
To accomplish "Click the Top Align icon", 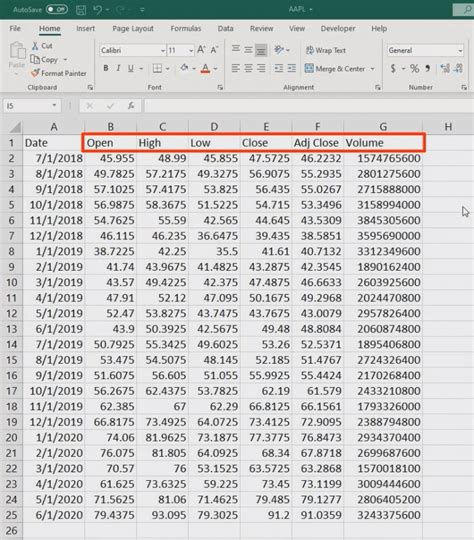I will [236, 50].
